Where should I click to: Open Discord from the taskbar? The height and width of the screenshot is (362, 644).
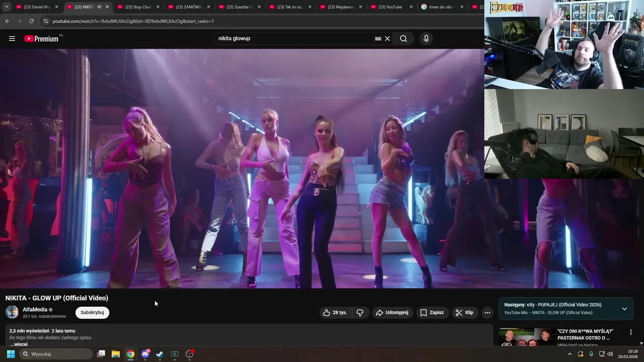click(145, 354)
